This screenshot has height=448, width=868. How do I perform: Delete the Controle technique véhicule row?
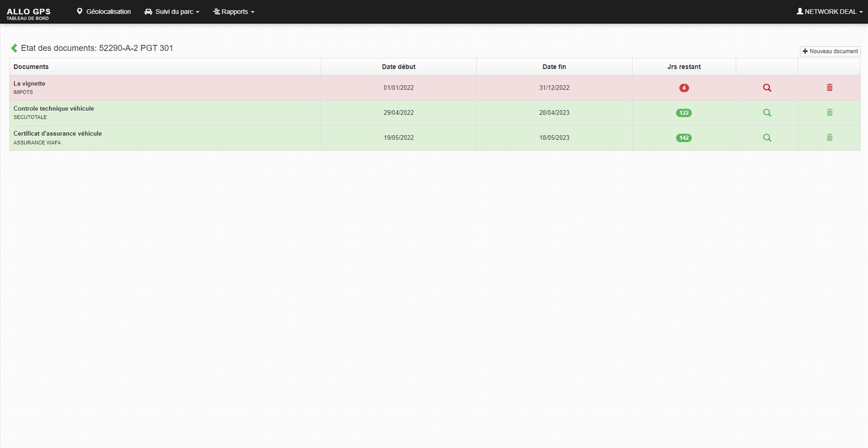[829, 113]
